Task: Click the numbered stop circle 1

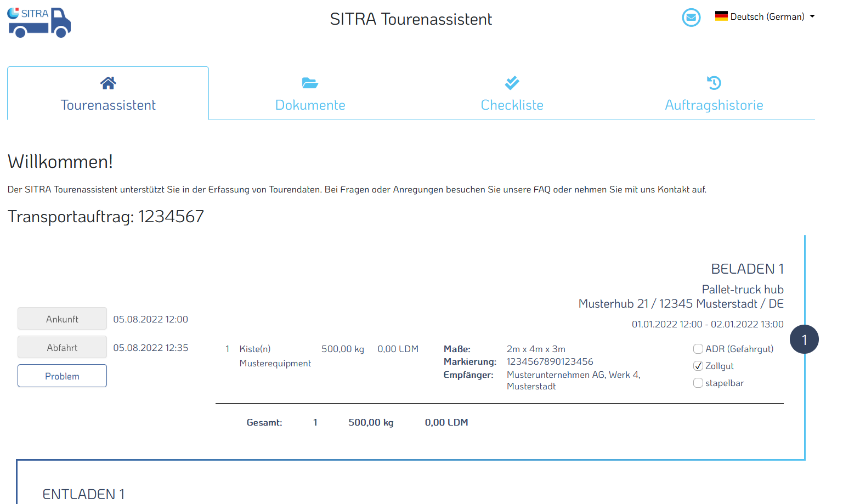Action: (x=804, y=339)
